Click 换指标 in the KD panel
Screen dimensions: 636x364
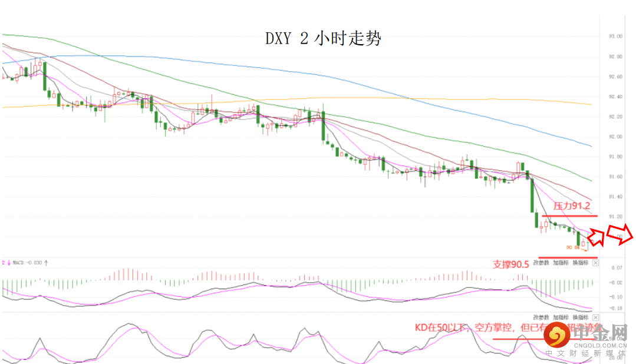point(581,317)
